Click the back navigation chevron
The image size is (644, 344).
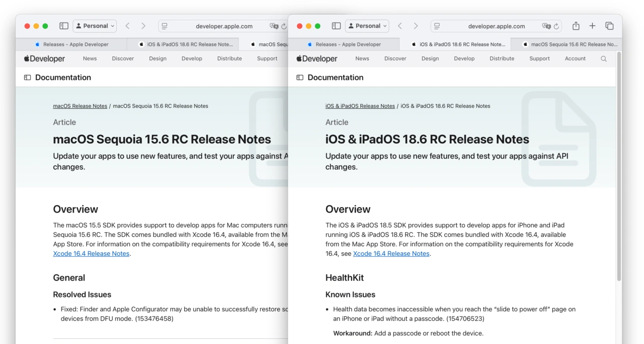pyautogui.click(x=399, y=26)
